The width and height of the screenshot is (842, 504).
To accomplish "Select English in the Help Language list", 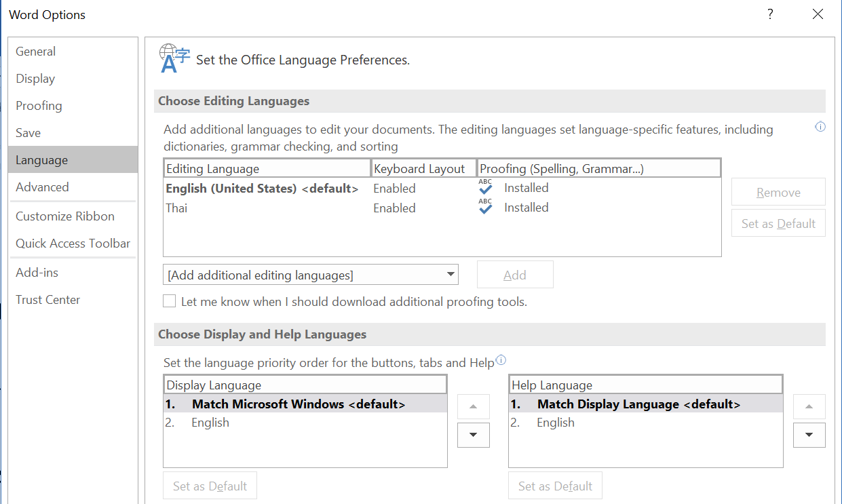I will pyautogui.click(x=556, y=423).
